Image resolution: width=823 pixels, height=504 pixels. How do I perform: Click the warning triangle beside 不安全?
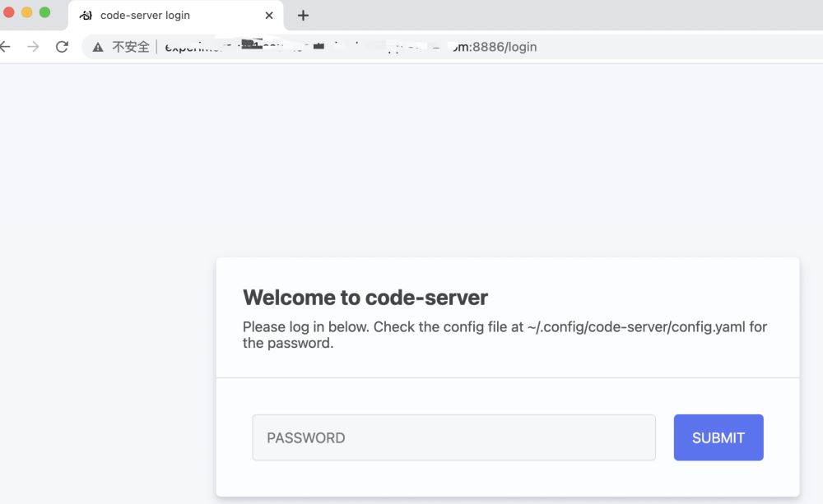pos(98,47)
